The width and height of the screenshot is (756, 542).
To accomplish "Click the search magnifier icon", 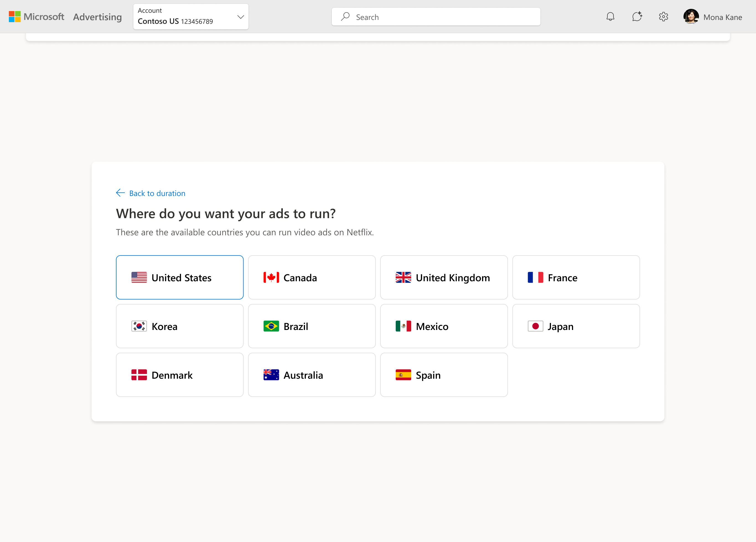I will pos(345,17).
